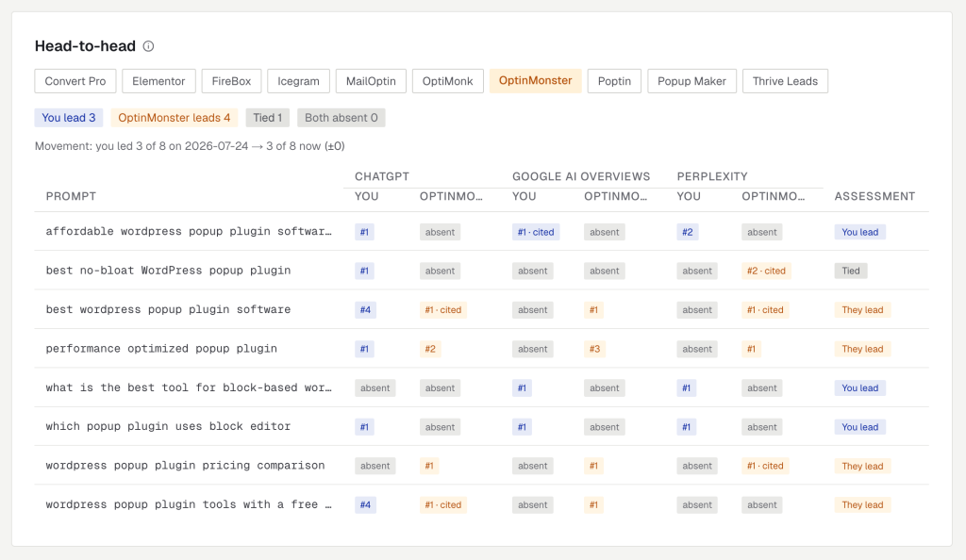This screenshot has width=966, height=560.
Task: Click Perplexity #1 · cited in best software row
Action: (x=765, y=310)
